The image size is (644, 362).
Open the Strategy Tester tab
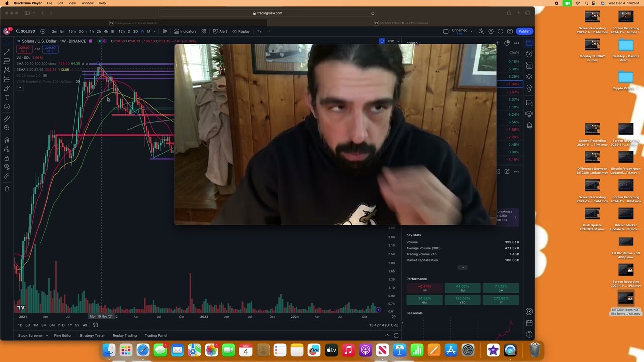pos(92,335)
